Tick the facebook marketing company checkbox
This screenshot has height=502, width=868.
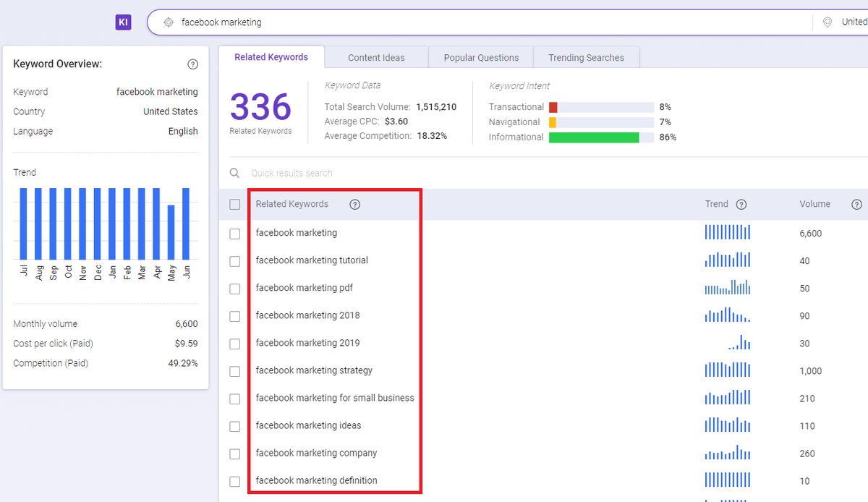[235, 454]
